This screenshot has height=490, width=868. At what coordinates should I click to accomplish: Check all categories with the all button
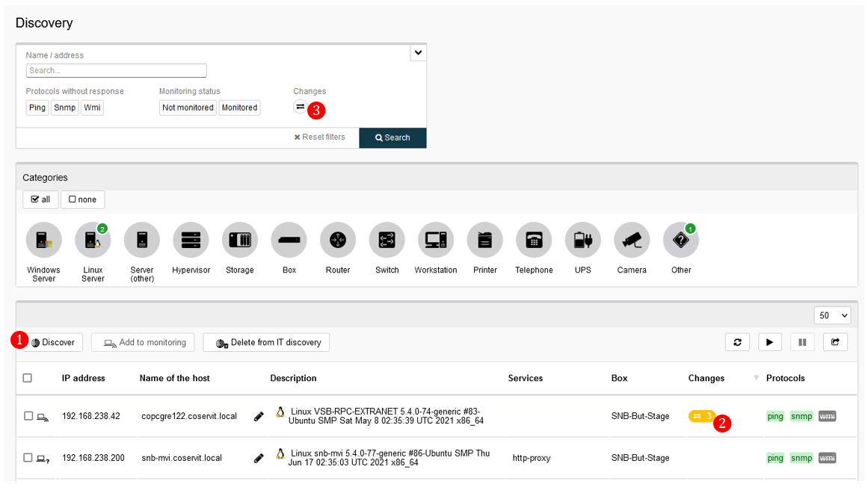[x=40, y=199]
